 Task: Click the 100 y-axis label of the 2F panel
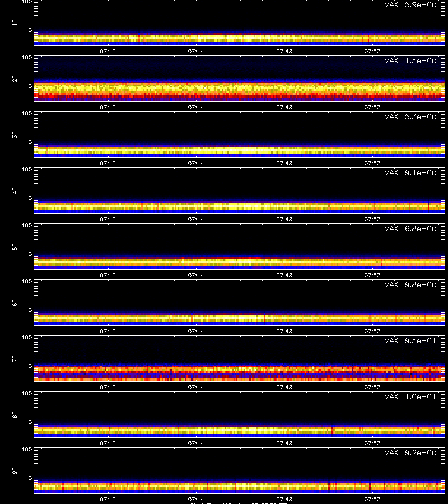[x=27, y=58]
